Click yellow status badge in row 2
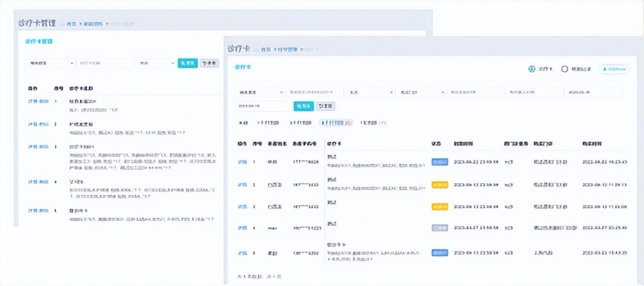The width and height of the screenshot is (644, 286). (x=439, y=185)
